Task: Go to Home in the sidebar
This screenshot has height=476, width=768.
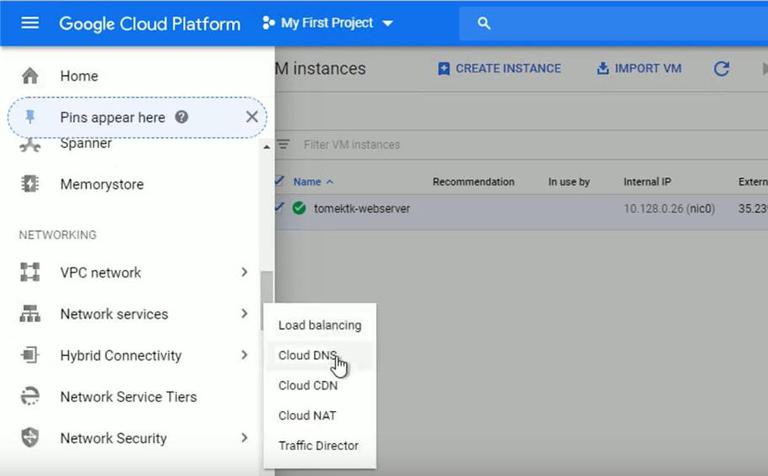Action: click(79, 76)
